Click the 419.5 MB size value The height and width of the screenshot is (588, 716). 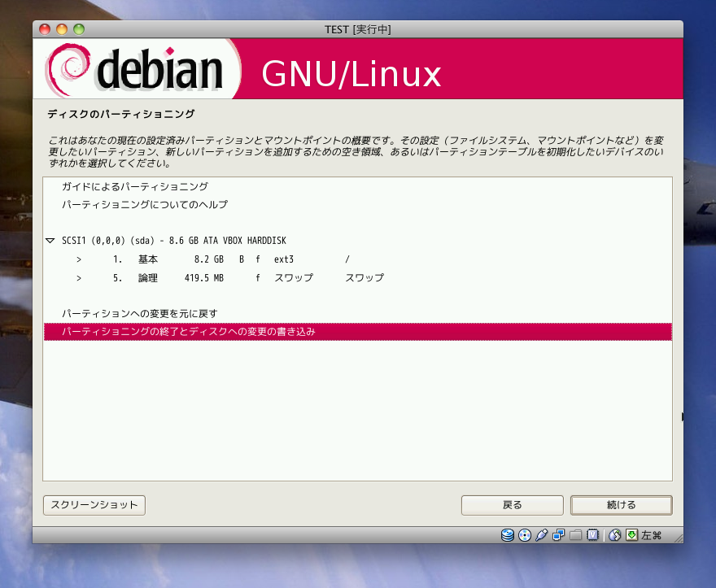click(203, 277)
